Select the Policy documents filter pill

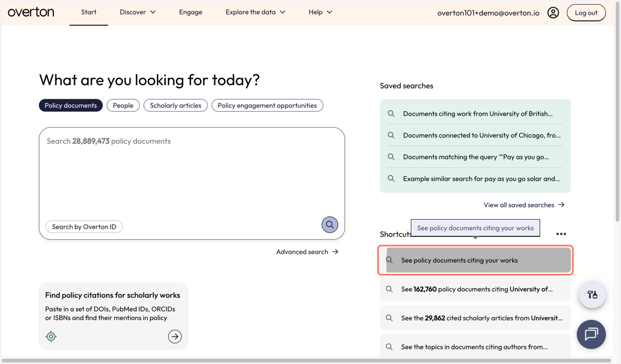[x=71, y=105]
